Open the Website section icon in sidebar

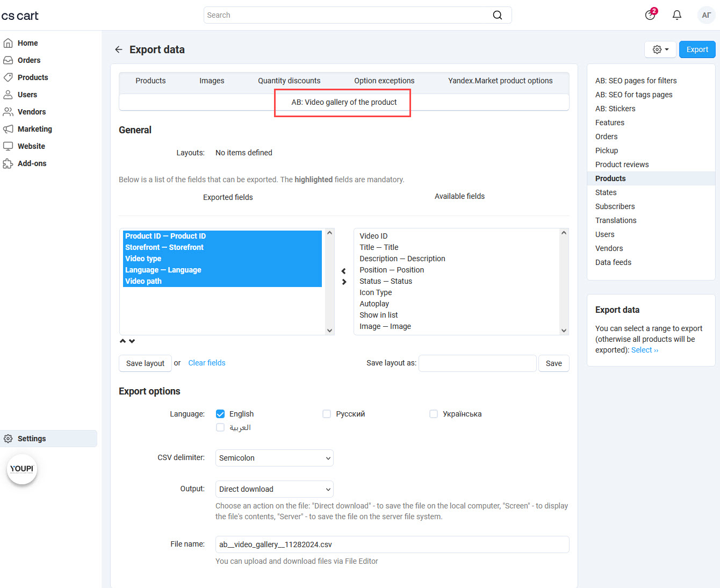[x=8, y=146]
